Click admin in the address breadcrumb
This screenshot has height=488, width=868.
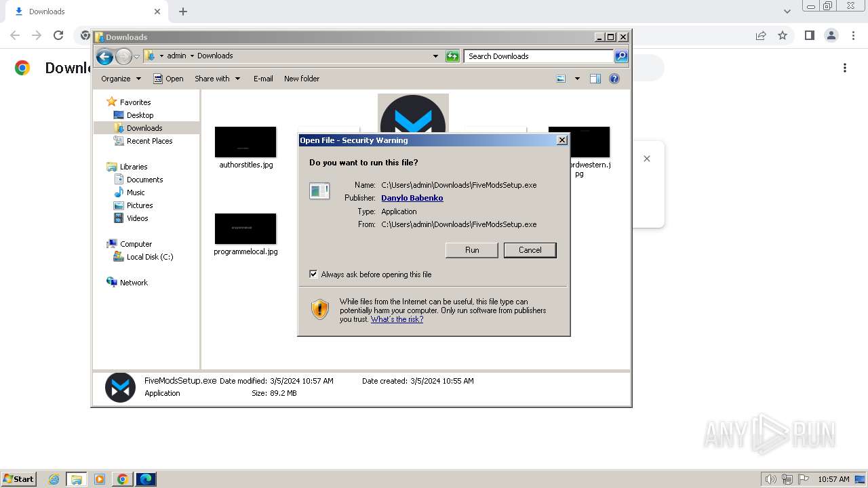[x=176, y=56]
